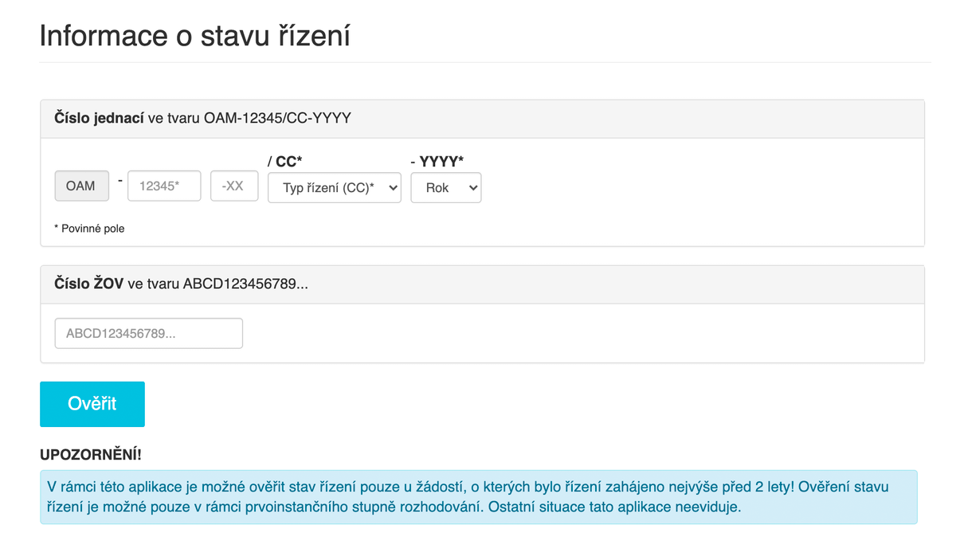
Task: Click the '* Povinné pole' note
Action: (89, 229)
